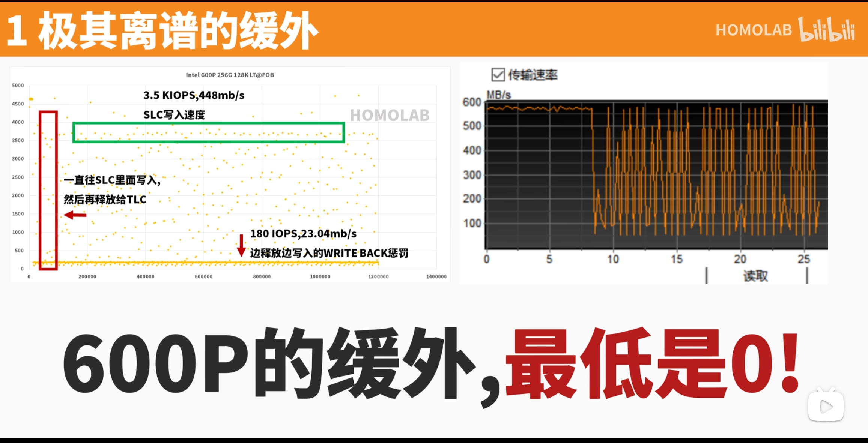Click the 1400000 label on scatter chart x-axis
The image size is (868, 443).
click(x=436, y=276)
